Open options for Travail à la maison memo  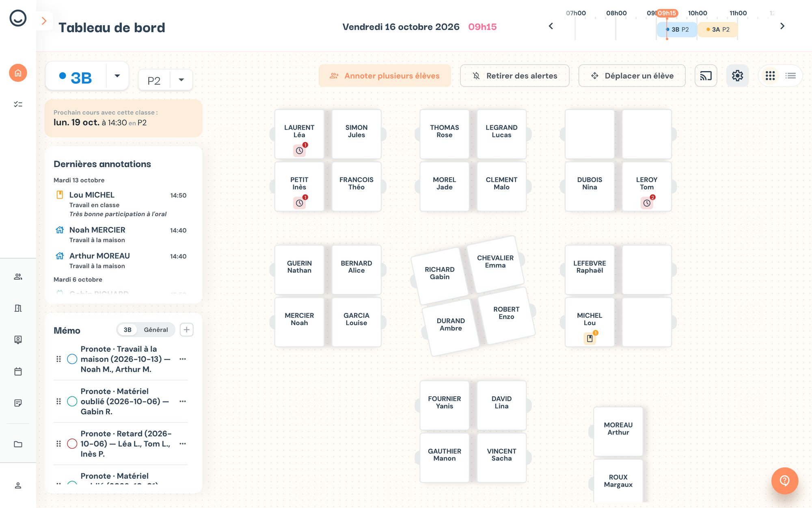point(183,359)
